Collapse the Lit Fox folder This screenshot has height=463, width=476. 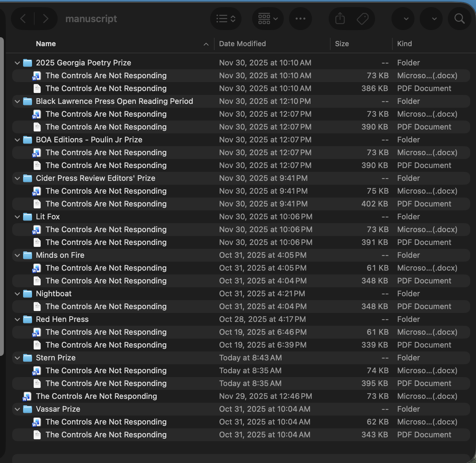tap(17, 217)
